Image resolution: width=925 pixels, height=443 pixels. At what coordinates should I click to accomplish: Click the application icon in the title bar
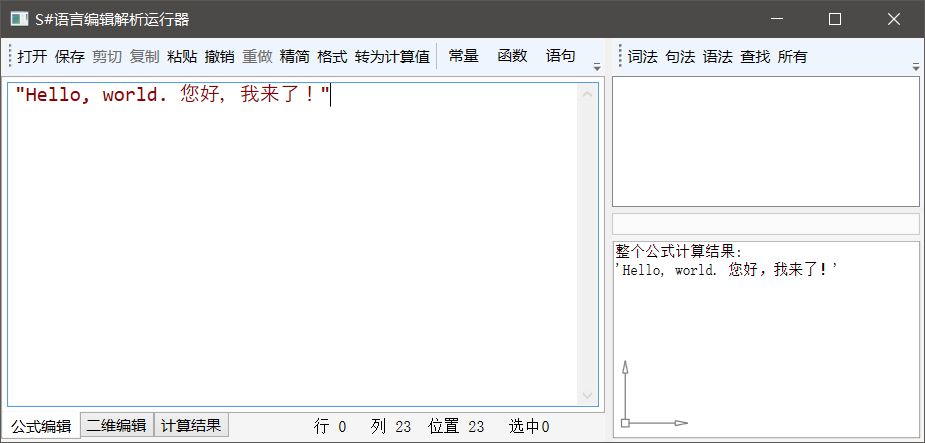[x=19, y=19]
